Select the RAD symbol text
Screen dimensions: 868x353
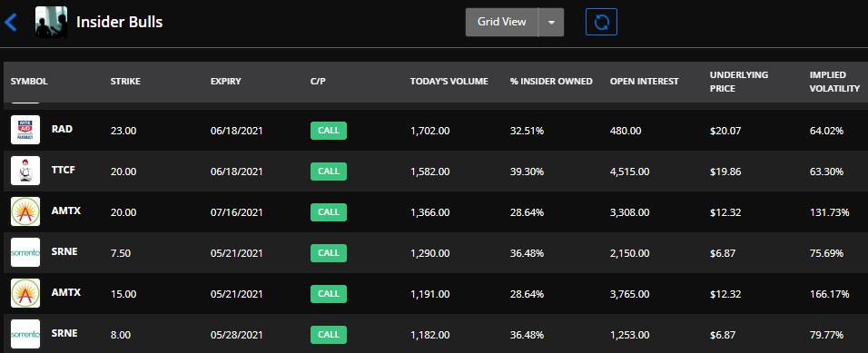[62, 129]
